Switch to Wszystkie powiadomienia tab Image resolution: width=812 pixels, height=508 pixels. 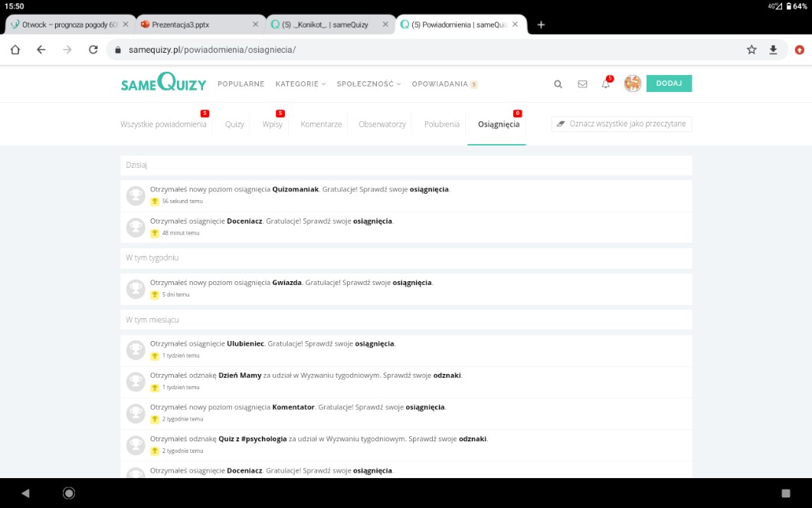(x=163, y=124)
